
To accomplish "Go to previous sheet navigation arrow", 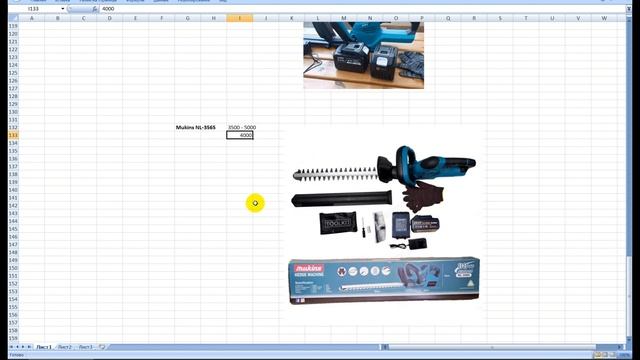I will click(17, 347).
